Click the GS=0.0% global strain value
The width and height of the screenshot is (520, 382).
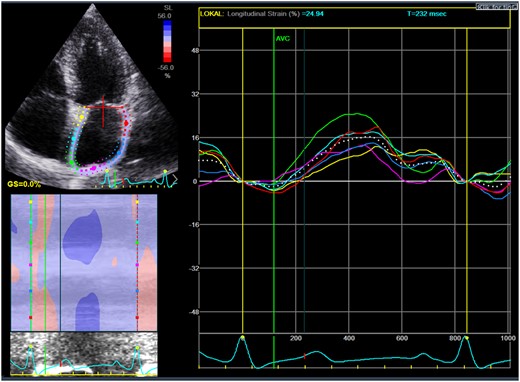coord(24,184)
